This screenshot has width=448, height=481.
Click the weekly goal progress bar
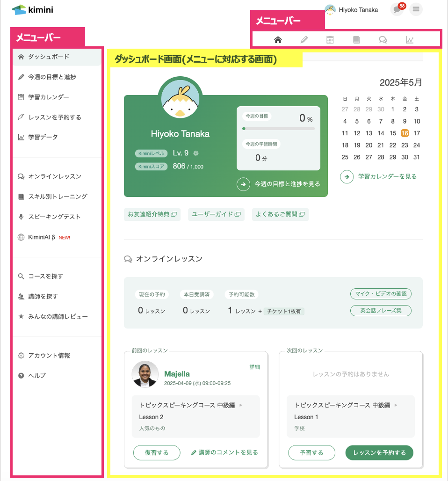[x=278, y=129]
